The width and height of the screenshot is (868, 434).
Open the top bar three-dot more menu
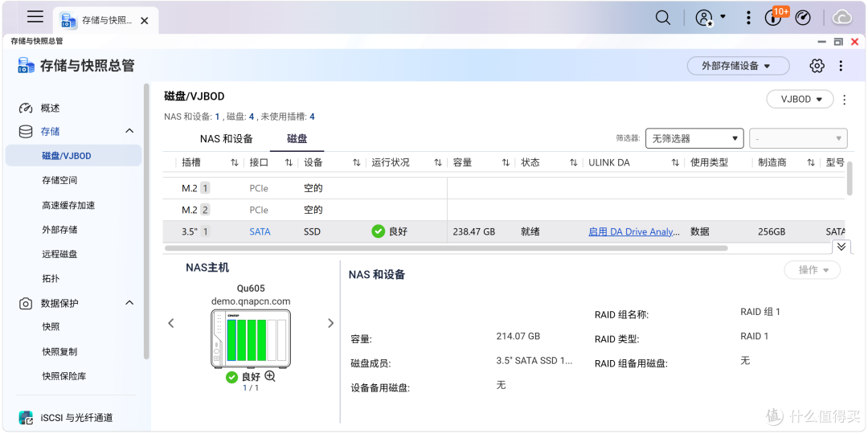click(x=748, y=18)
